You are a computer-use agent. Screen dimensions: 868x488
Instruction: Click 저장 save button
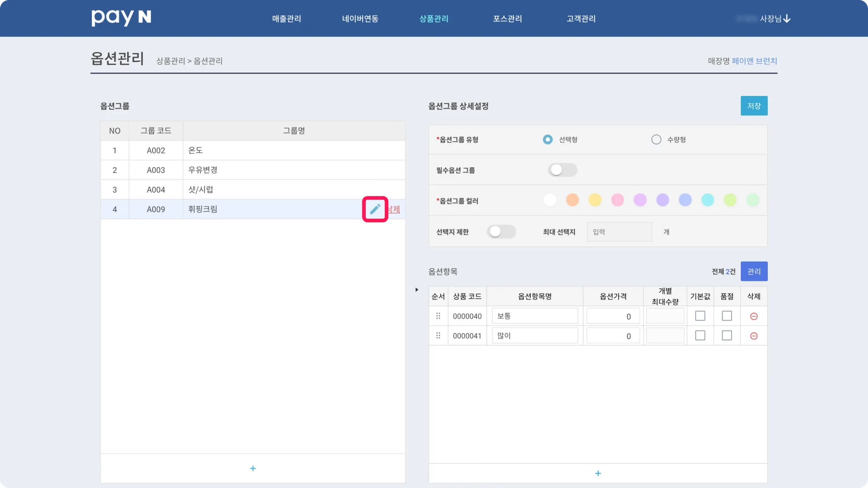pyautogui.click(x=754, y=106)
